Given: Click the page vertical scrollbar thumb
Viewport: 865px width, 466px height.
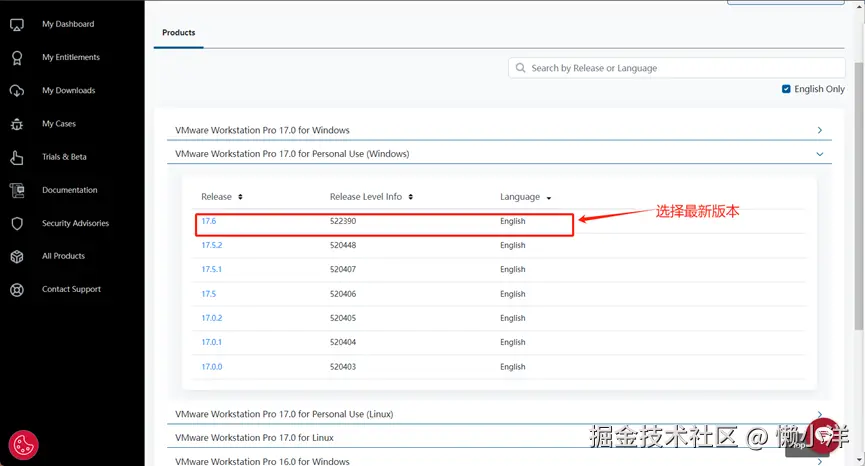Looking at the screenshot, I should click(x=859, y=196).
